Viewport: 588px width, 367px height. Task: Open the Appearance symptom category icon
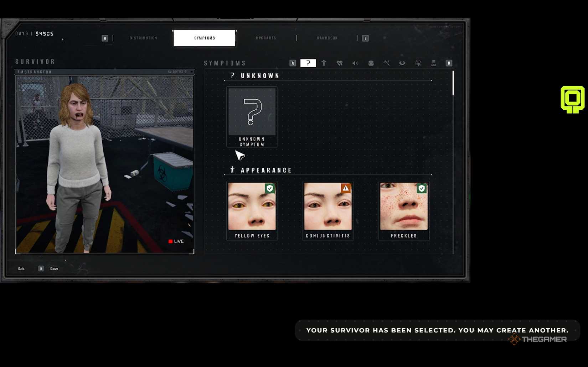pyautogui.click(x=324, y=63)
